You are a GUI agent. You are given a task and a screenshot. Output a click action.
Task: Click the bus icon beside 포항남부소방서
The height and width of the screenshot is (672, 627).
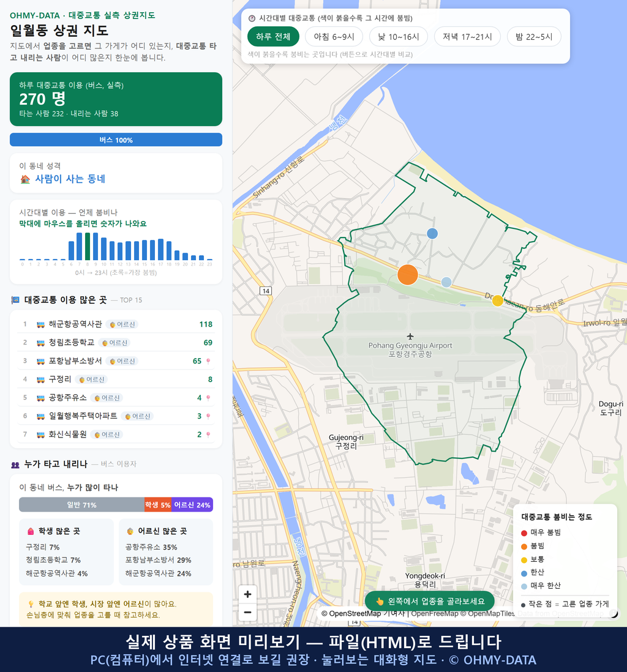tap(41, 361)
